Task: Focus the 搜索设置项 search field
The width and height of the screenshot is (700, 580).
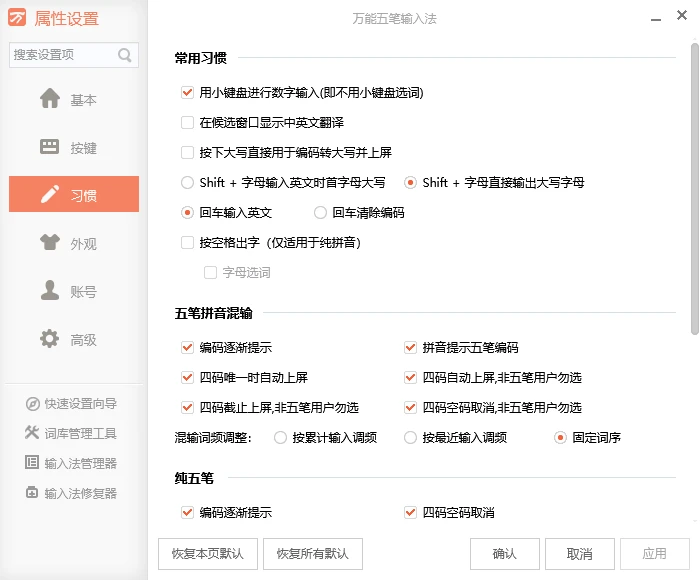Action: 62,56
